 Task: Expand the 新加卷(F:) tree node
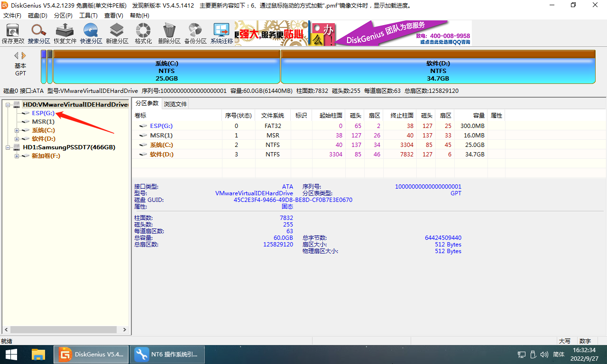17,156
